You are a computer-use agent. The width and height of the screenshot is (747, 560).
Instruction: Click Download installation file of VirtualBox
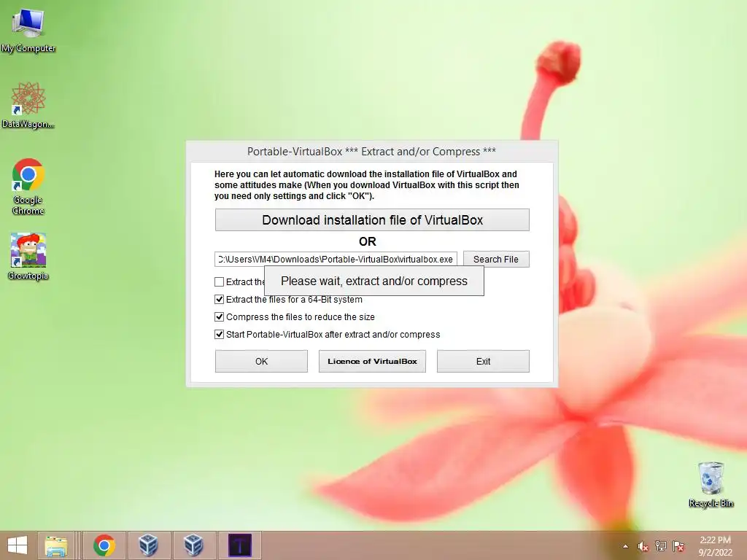tap(372, 220)
